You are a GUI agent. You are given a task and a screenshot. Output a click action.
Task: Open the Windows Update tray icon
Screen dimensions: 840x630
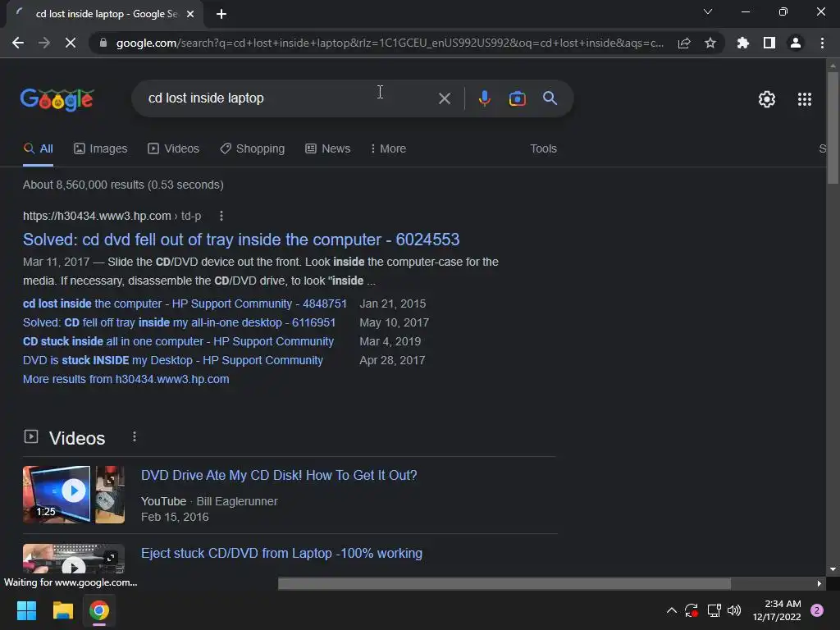tap(691, 610)
